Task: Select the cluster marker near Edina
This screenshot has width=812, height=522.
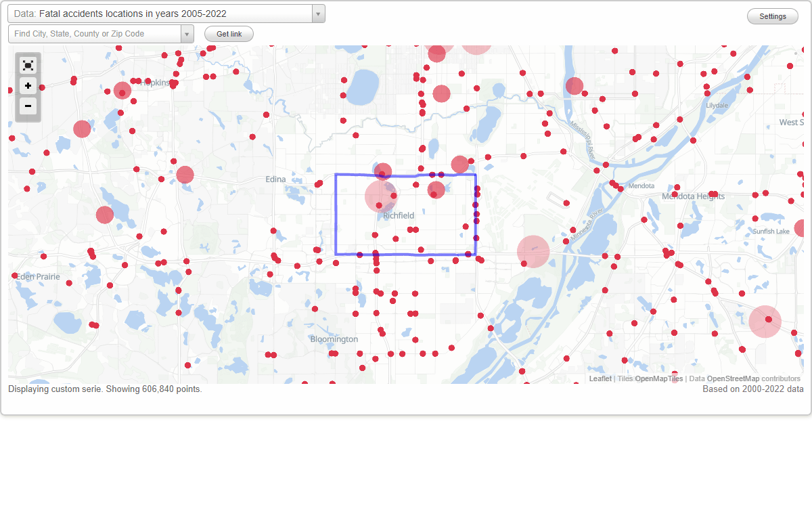Action: click(184, 175)
